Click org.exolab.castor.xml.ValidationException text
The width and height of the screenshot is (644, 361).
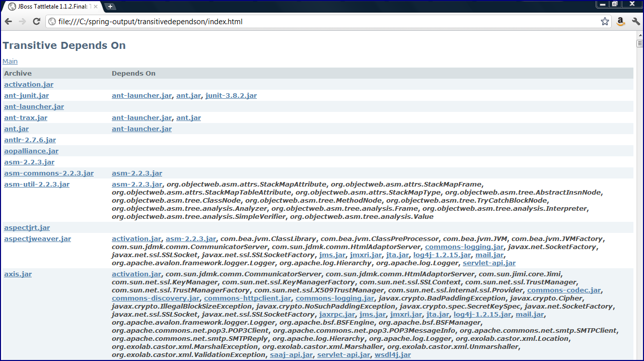pos(188,354)
